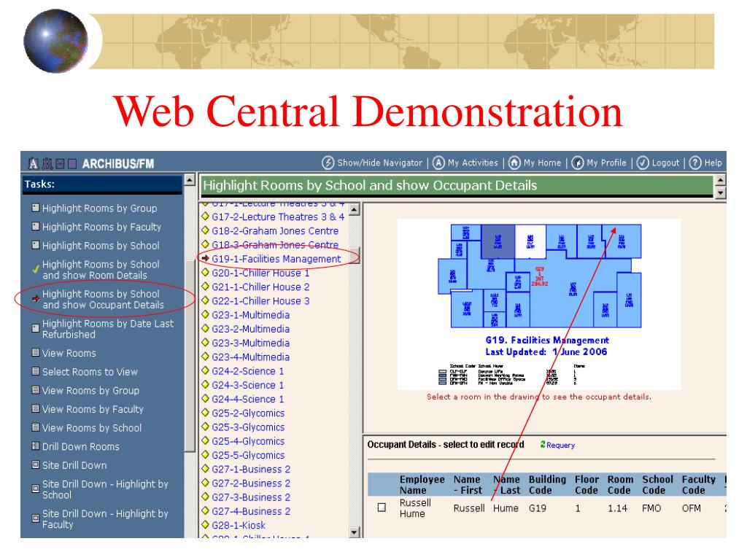Open Site Drill Down - Highlight by Faculty

(105, 518)
